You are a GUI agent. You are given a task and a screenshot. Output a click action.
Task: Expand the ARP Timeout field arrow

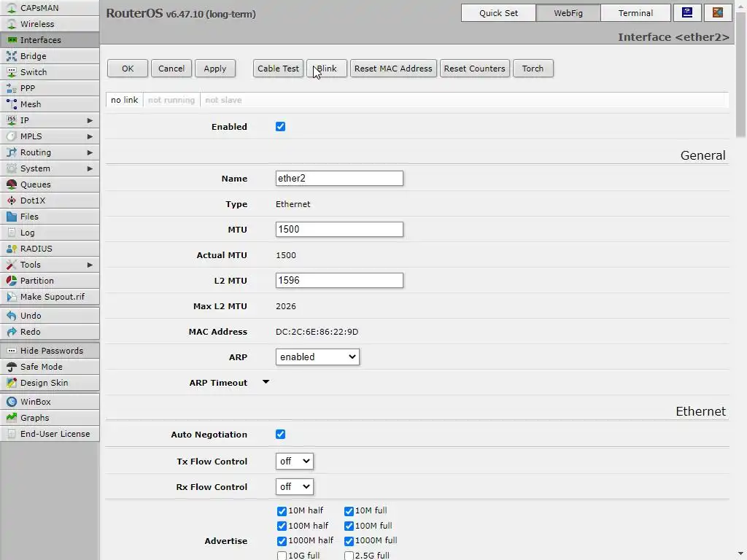(x=266, y=382)
